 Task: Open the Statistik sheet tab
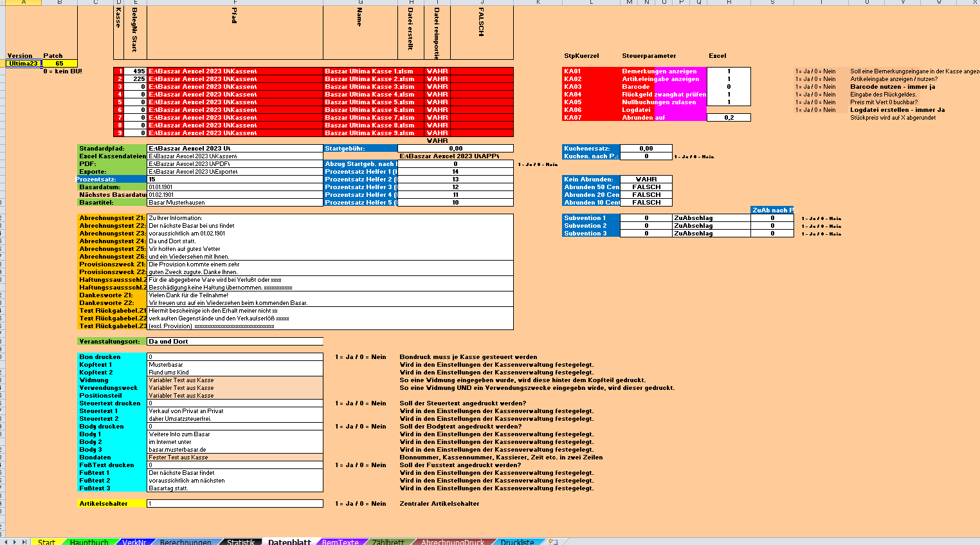click(240, 542)
